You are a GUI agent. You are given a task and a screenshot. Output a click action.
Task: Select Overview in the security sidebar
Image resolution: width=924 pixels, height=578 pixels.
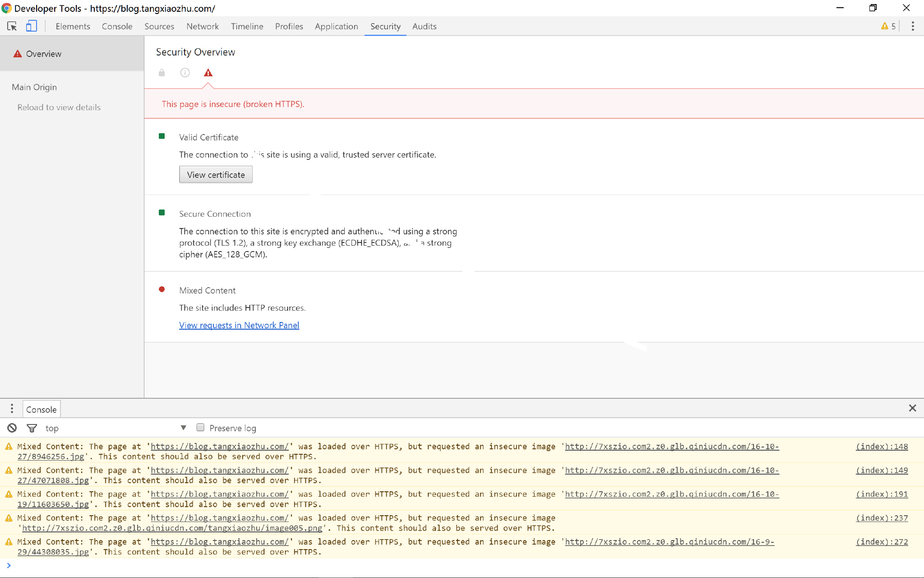pos(43,54)
